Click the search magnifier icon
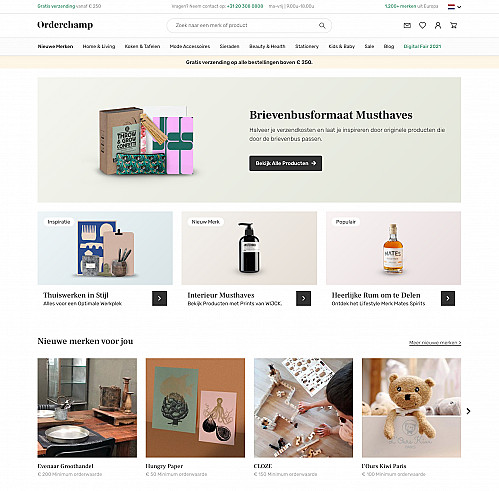The height and width of the screenshot is (491, 499). coord(322,25)
